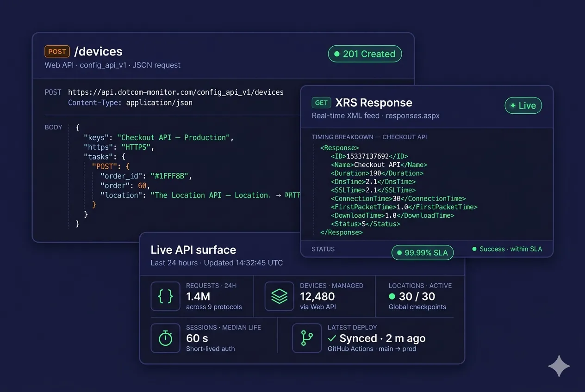Screen dimensions: 585x392
Task: Click the orange "POST" key in JSON
Action: 104,166
